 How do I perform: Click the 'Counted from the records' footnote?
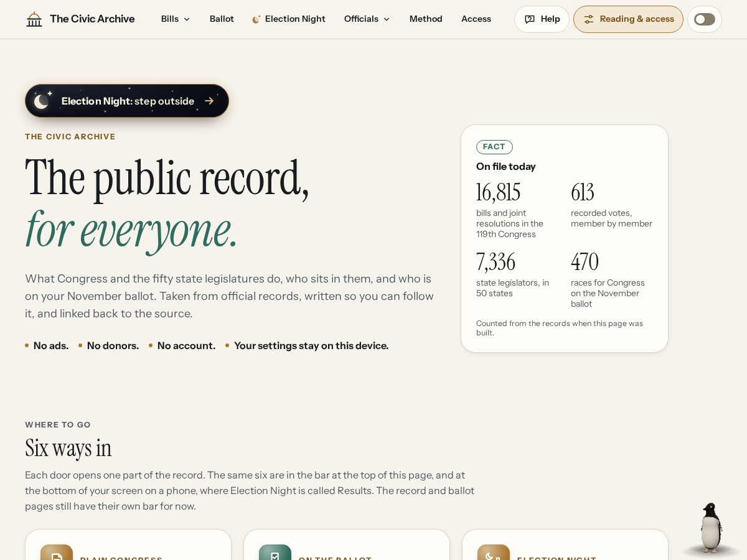tap(560, 328)
